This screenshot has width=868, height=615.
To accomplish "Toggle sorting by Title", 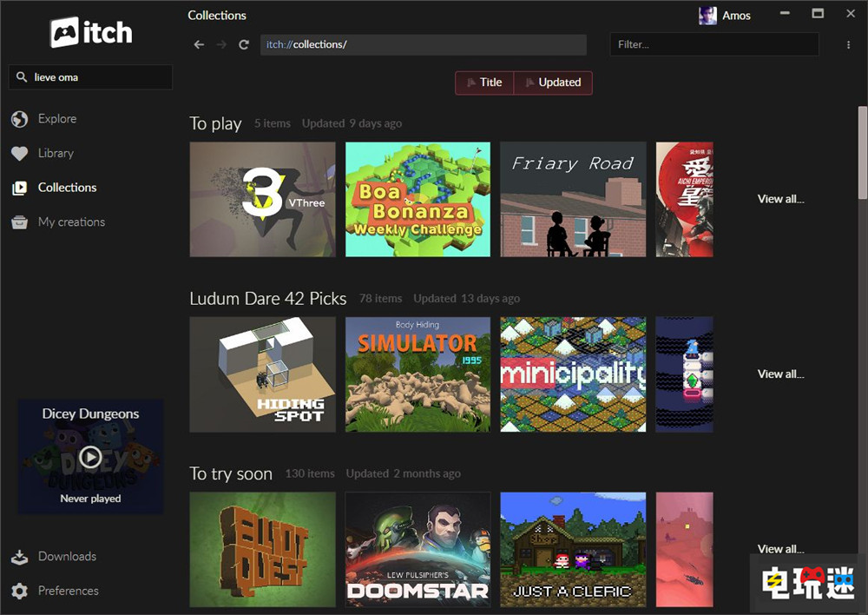I will pyautogui.click(x=484, y=83).
